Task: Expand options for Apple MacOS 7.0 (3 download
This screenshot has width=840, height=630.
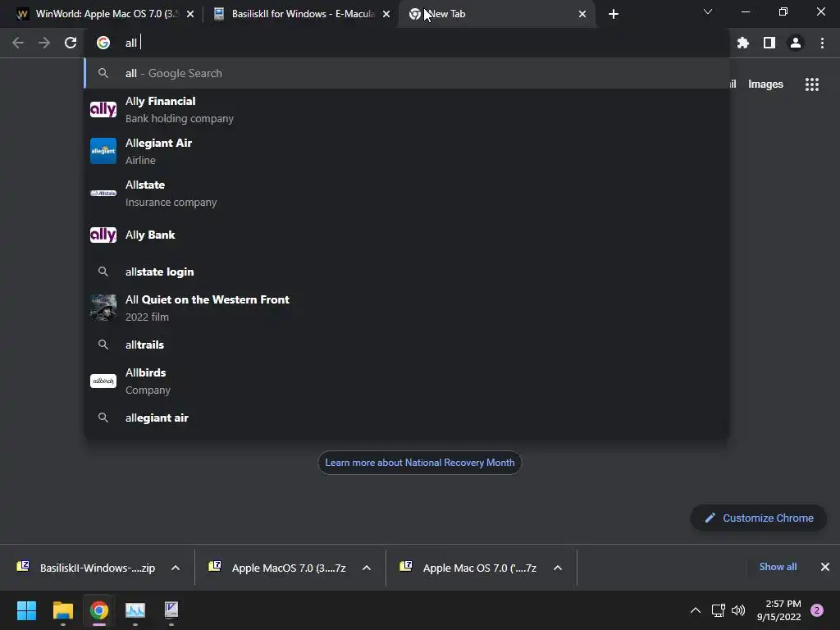Action: coord(367,568)
